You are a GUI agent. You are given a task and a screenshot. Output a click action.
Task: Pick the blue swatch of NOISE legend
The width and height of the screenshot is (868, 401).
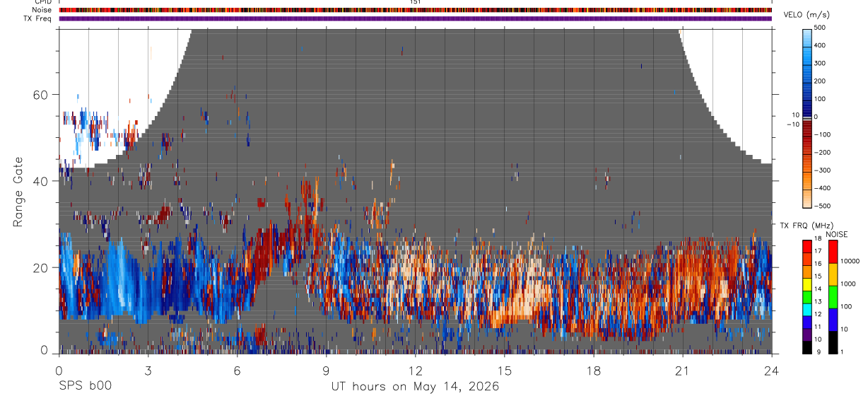click(x=833, y=320)
